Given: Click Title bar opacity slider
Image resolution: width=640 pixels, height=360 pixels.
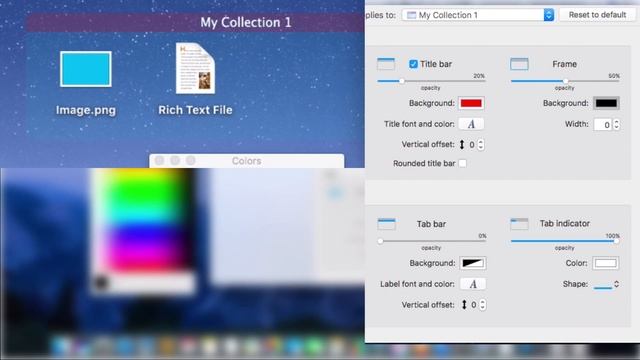Looking at the screenshot, I should [x=431, y=81].
